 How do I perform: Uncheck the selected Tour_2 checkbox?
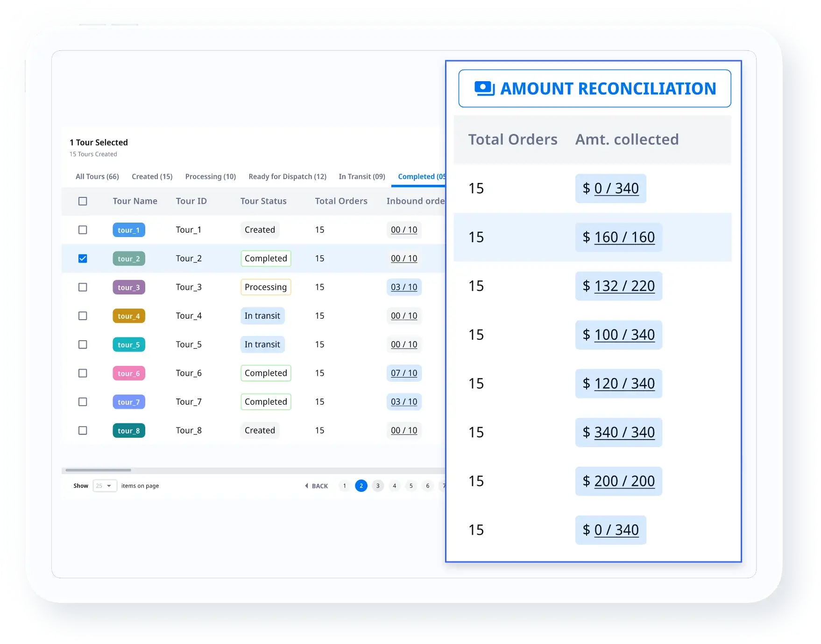coord(83,259)
